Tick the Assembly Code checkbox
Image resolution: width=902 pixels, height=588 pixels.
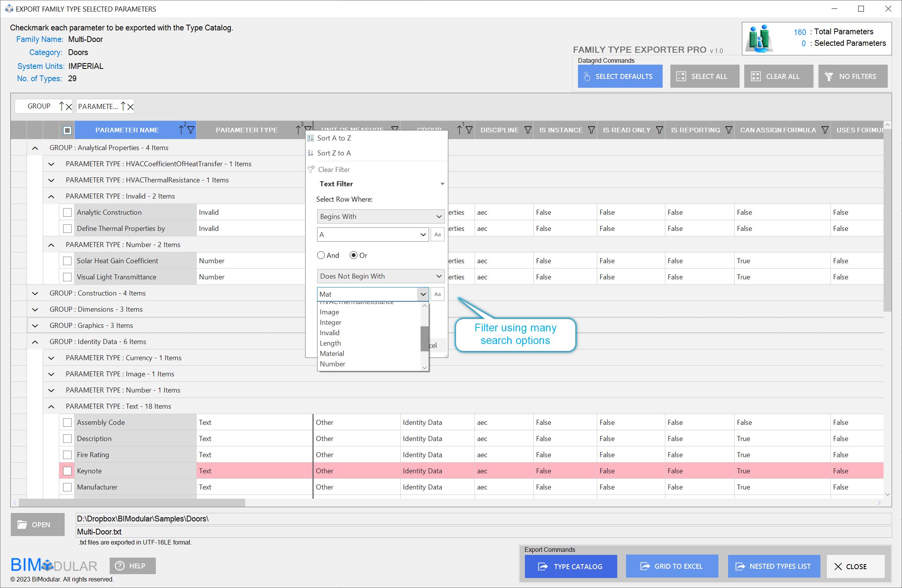click(67, 423)
